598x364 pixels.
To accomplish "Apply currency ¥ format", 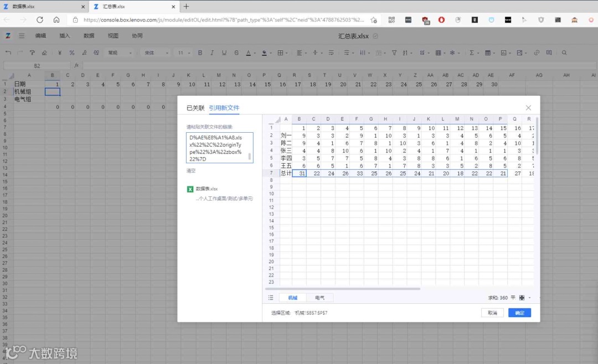I will 59,53.
